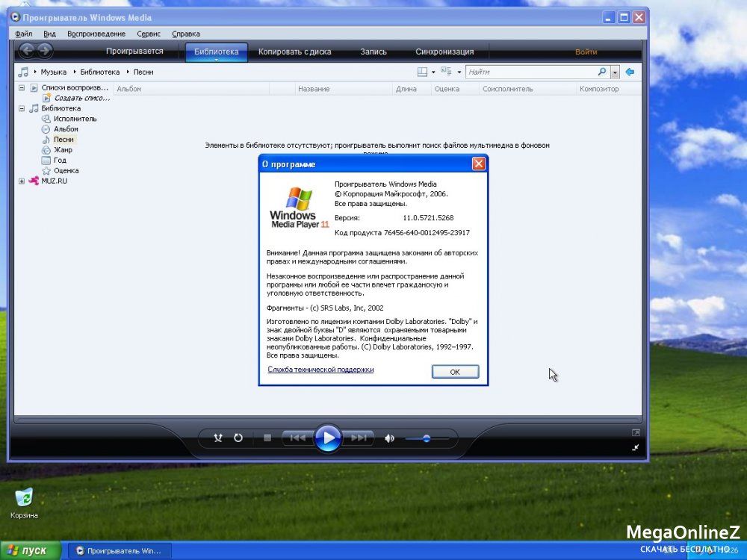Skip to the previous track
This screenshot has width=747, height=560.
pyautogui.click(x=298, y=438)
